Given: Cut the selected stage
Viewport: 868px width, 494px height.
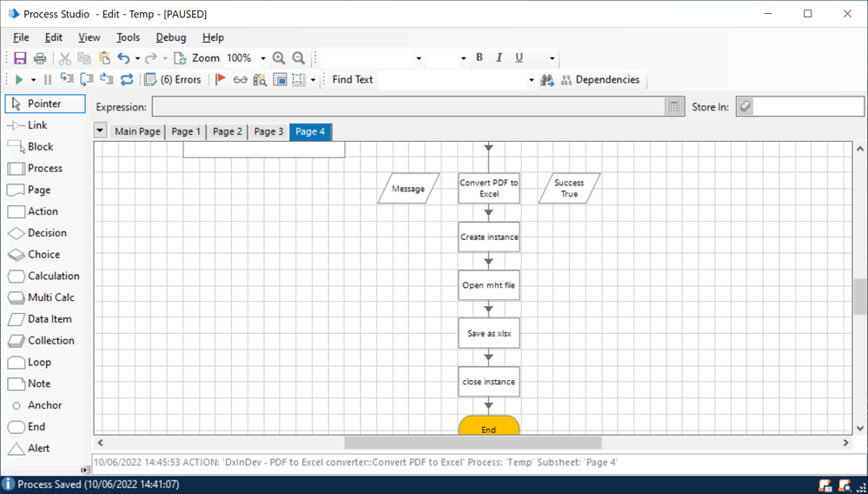Looking at the screenshot, I should (65, 58).
